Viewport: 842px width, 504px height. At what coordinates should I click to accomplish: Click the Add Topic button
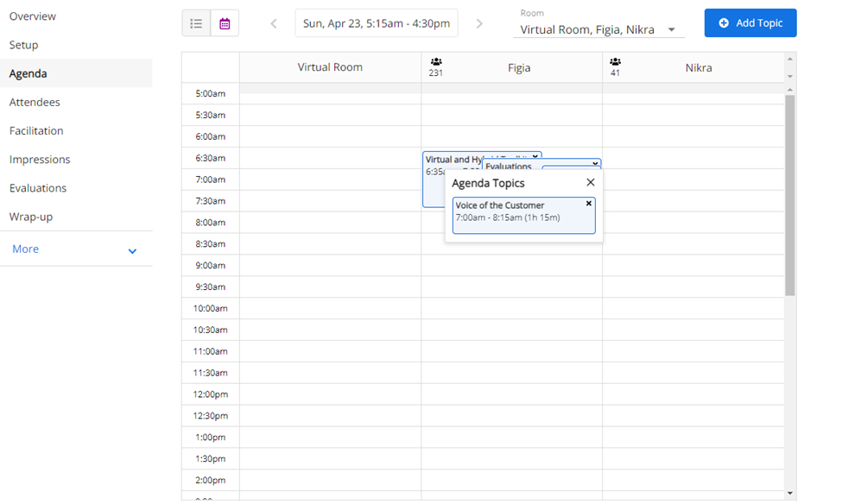(750, 23)
